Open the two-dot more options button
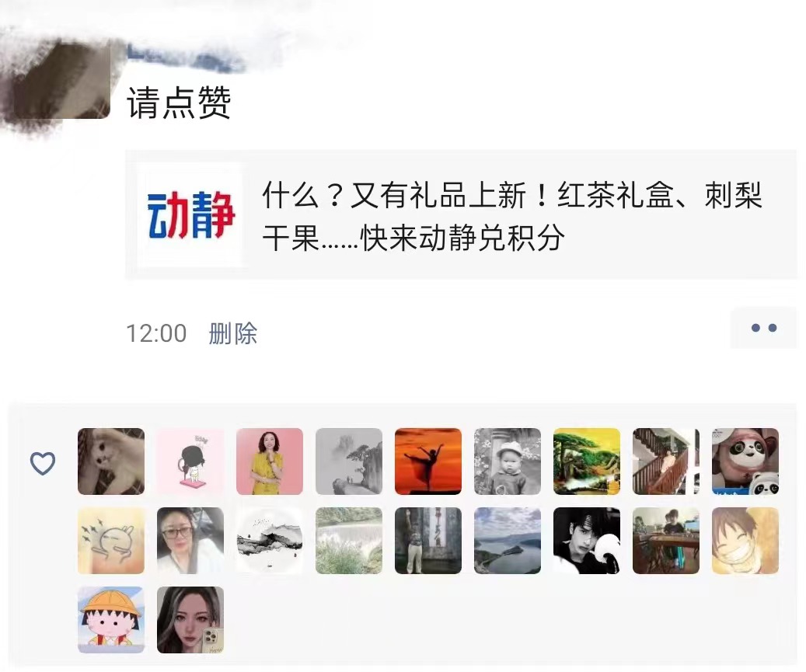 coord(763,328)
